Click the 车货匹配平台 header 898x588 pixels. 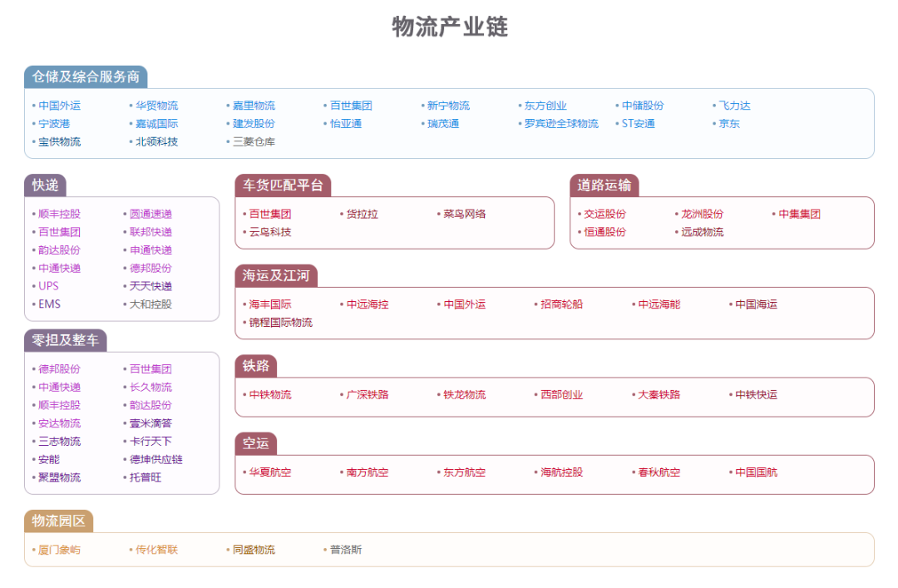[284, 185]
